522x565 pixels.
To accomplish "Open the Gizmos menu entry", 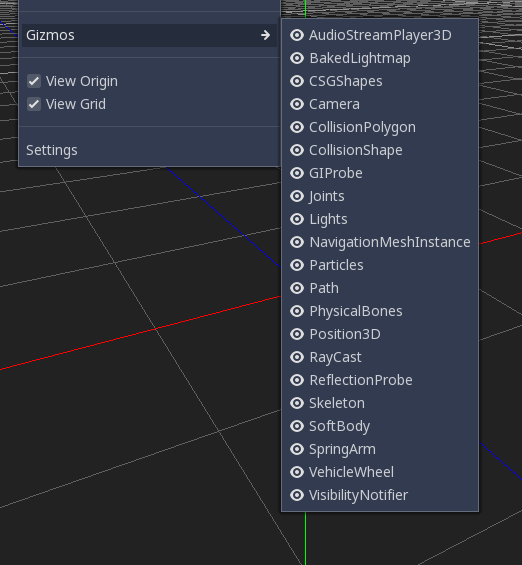I will pos(149,35).
